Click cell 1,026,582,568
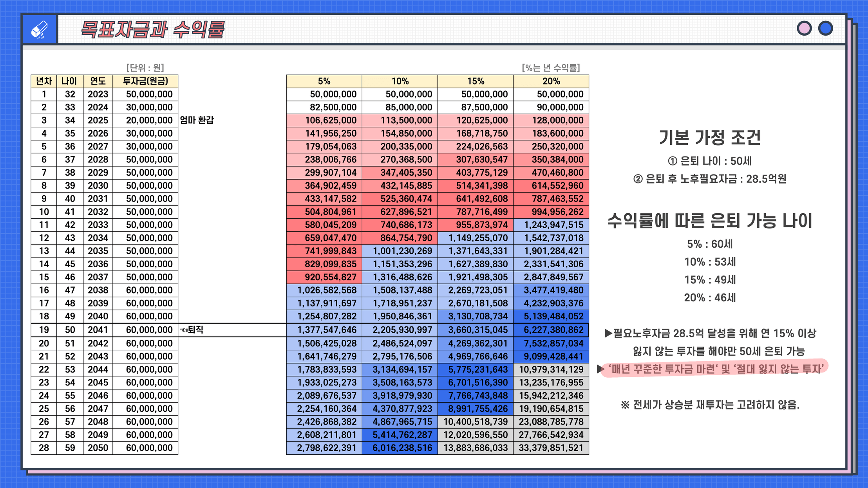868x488 pixels. tap(324, 290)
